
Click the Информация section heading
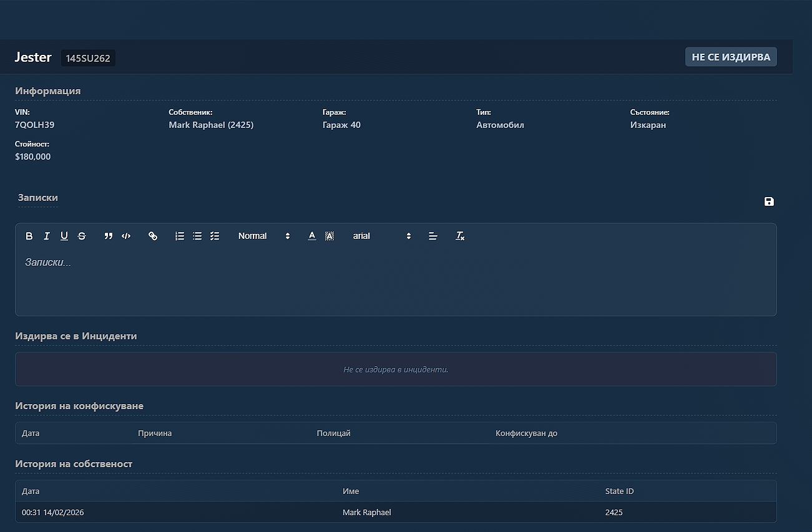[x=48, y=90]
